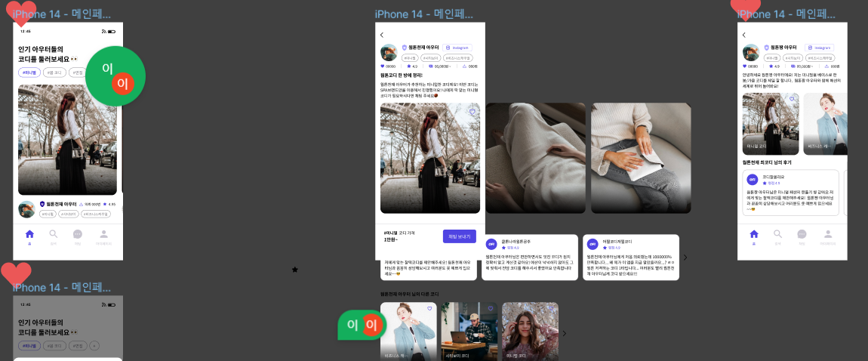Toggle the heart on the laptop man thumbnail

click(490, 308)
